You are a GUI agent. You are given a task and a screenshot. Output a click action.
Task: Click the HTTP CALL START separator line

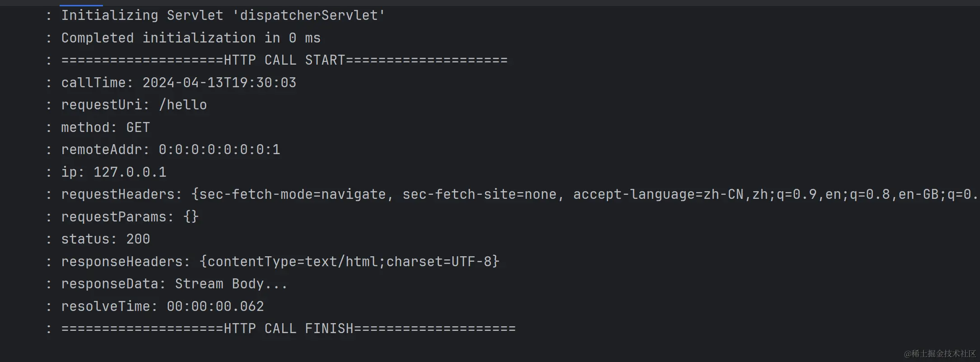pos(284,60)
